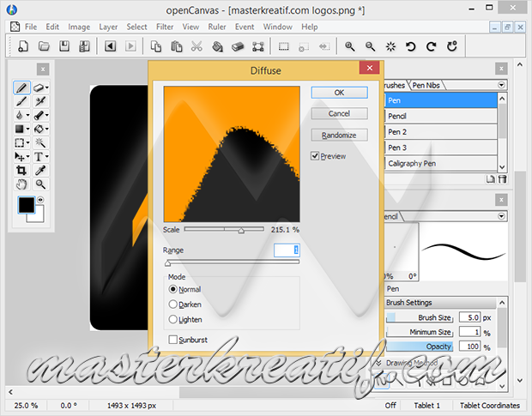Select Lighten mode radio button

pos(172,319)
